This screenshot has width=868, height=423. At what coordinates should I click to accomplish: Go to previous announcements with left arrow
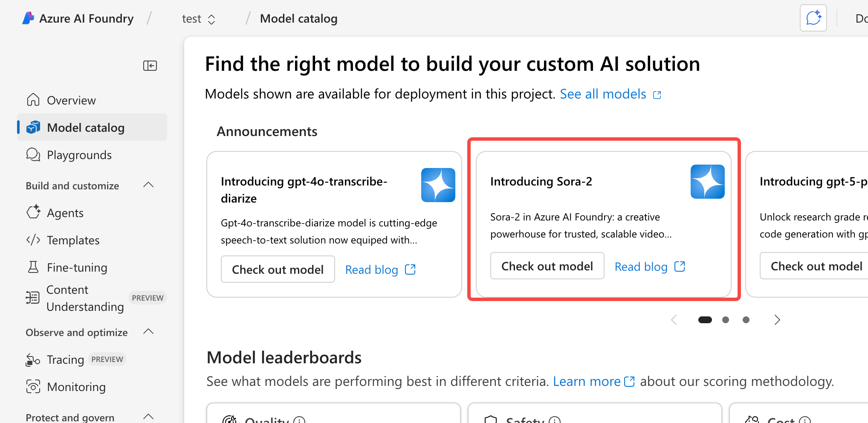tap(674, 320)
